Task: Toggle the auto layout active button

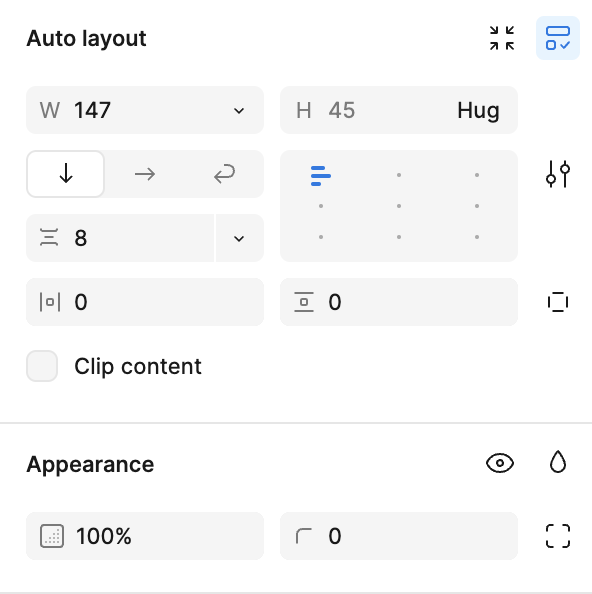Action: 558,38
